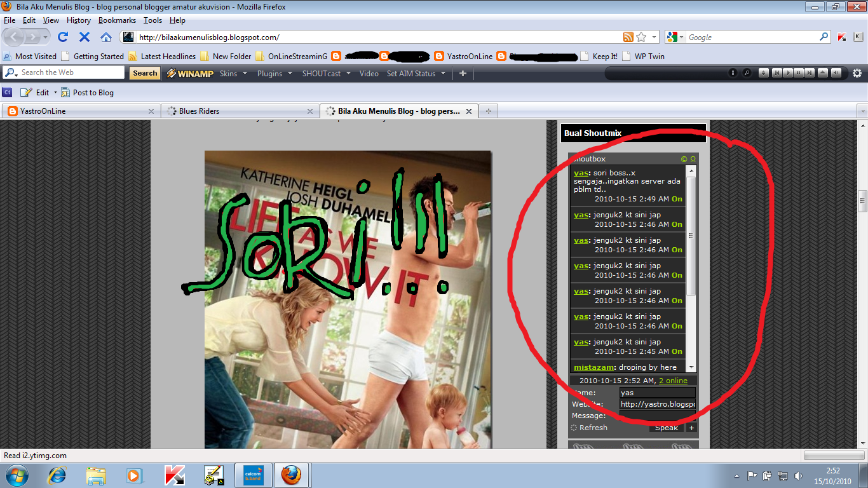The height and width of the screenshot is (488, 868).
Task: Open the Bookmarks menu
Action: click(x=117, y=20)
